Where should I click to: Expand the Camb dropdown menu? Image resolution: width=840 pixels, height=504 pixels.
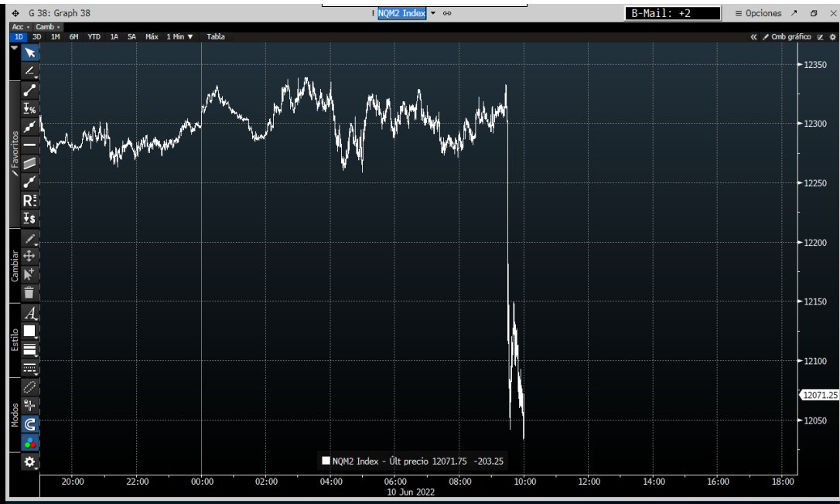(48, 27)
